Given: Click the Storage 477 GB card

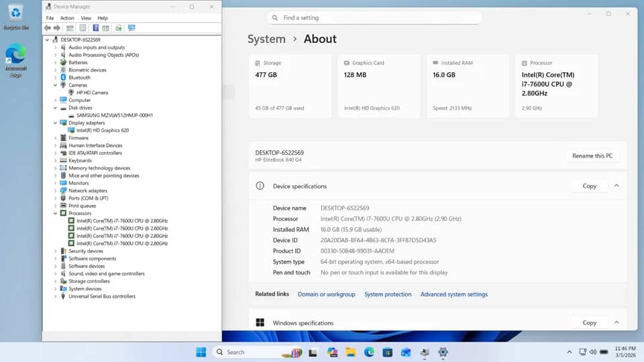Looking at the screenshot, I should (290, 86).
